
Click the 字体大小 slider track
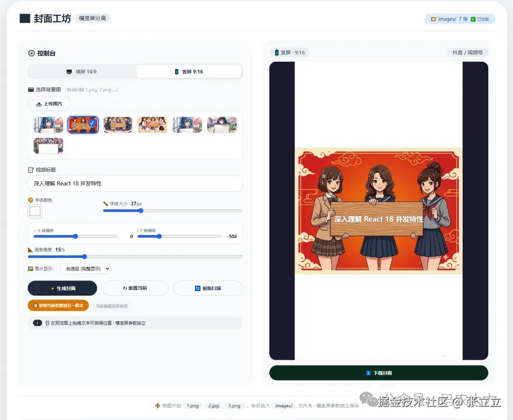tap(172, 211)
